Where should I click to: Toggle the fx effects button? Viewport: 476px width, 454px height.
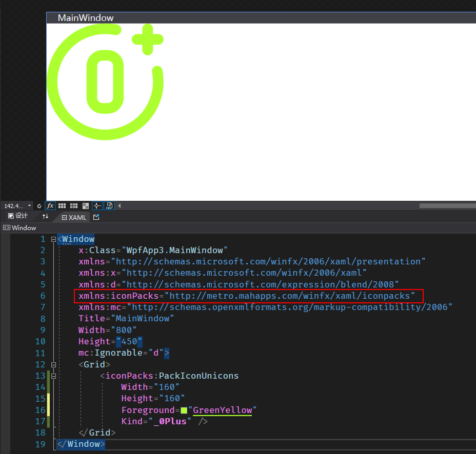tap(50, 206)
